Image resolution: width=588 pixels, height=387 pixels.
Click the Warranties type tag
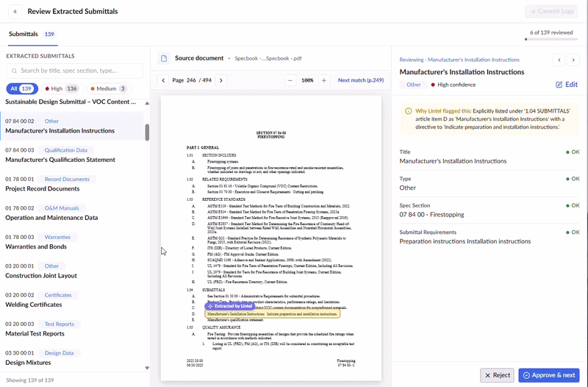pos(57,237)
